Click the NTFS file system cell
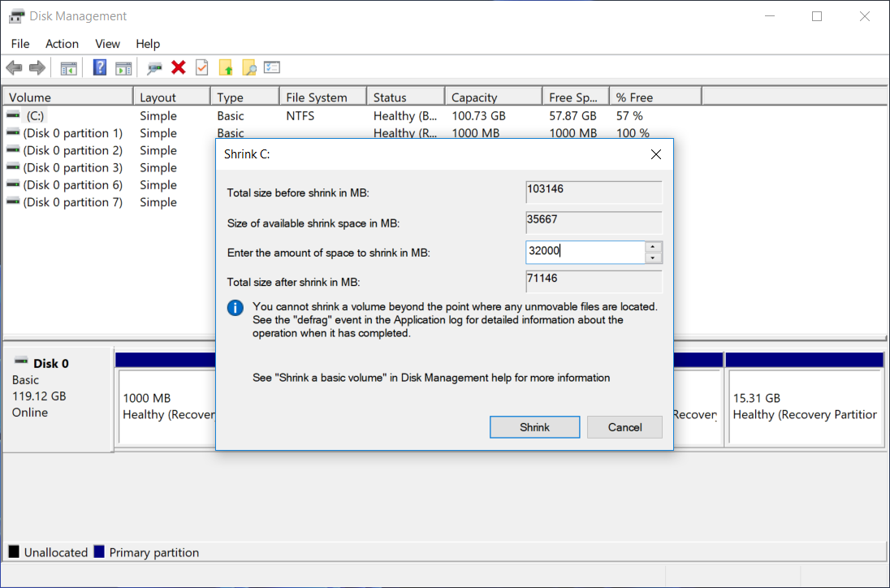 300,116
